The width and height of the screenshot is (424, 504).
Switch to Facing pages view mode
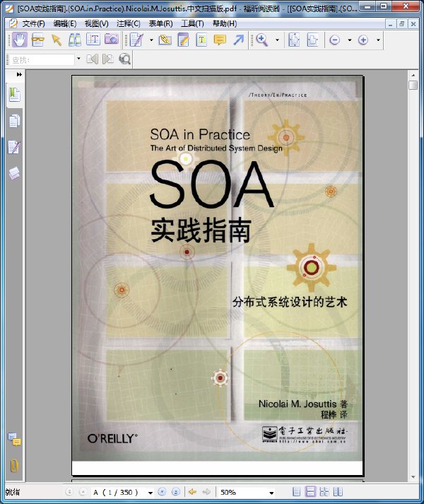338,492
